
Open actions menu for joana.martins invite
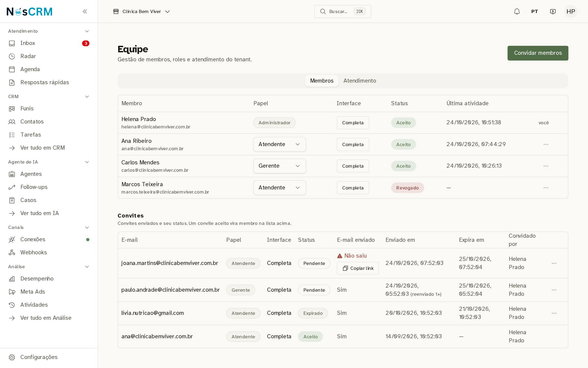(x=554, y=263)
